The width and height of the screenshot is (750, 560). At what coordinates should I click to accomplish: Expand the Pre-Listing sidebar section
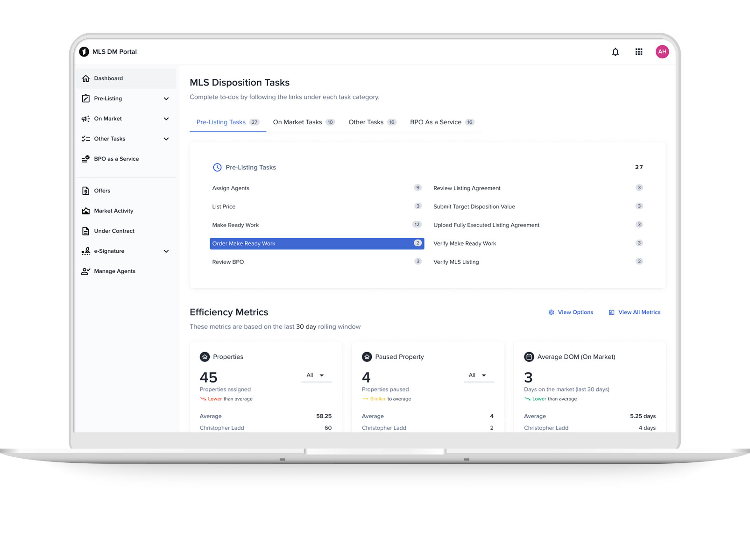point(166,99)
